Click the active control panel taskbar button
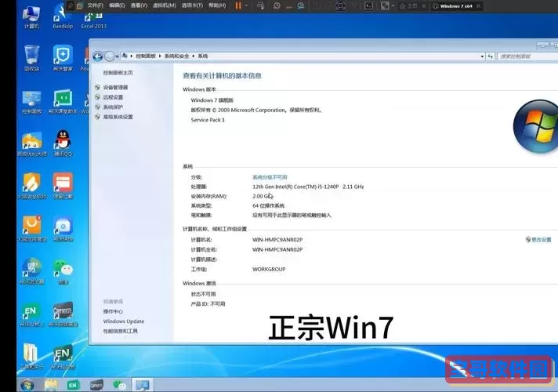The height and width of the screenshot is (392, 558). pyautogui.click(x=143, y=385)
